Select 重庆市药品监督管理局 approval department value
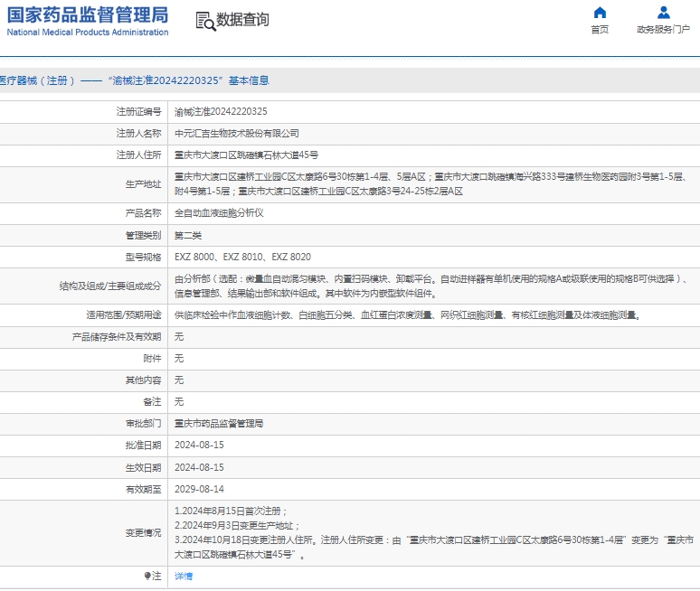700x591 pixels. coord(219,424)
